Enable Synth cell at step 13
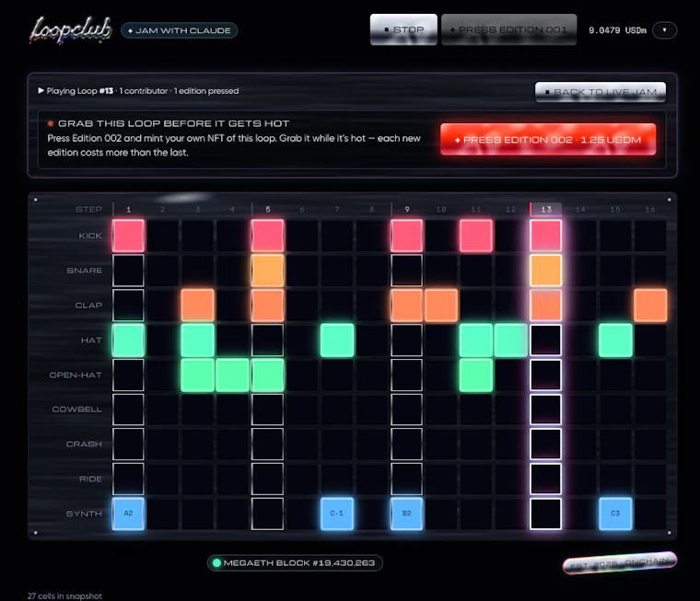The height and width of the screenshot is (601, 700). (545, 514)
